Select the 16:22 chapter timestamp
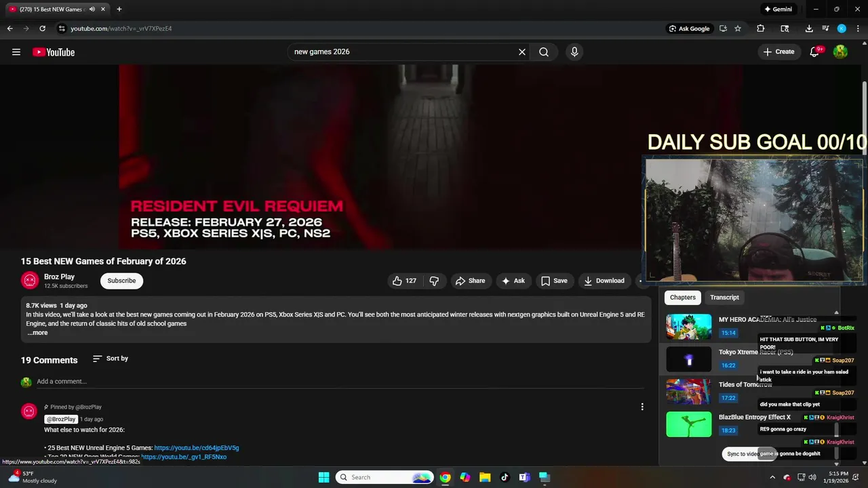 [x=728, y=365]
